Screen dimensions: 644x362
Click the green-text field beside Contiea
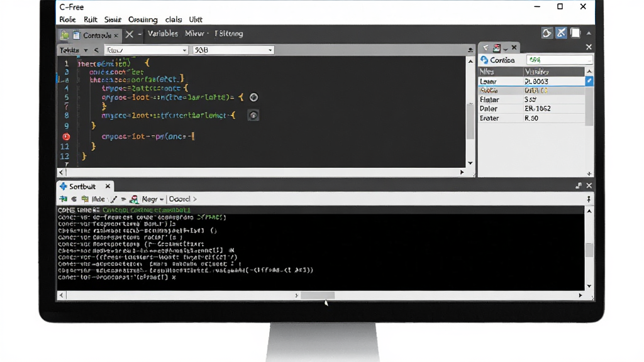[x=559, y=60]
